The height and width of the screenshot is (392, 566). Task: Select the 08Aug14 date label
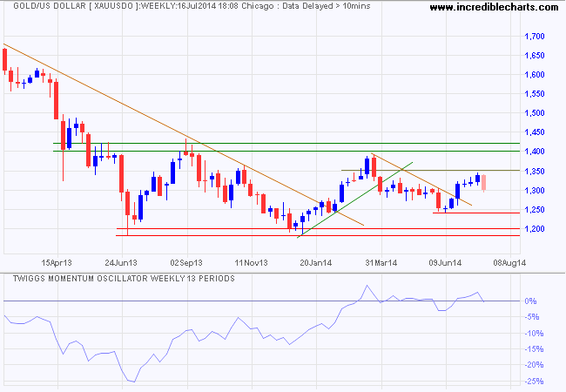[509, 263]
